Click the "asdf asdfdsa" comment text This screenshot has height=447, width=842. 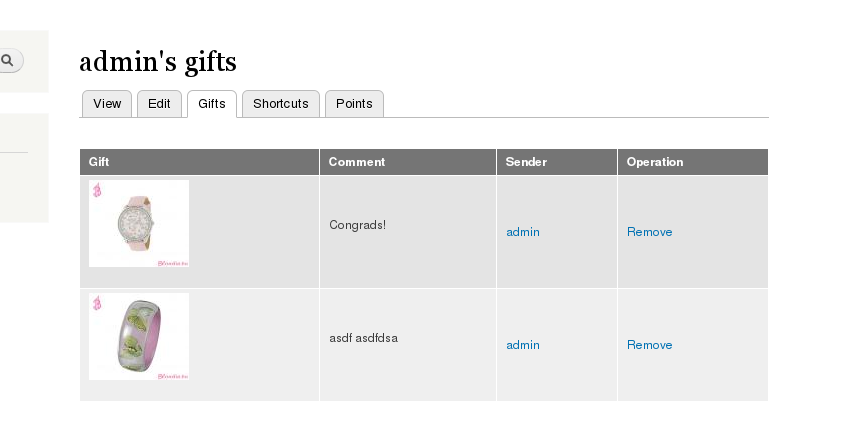363,338
